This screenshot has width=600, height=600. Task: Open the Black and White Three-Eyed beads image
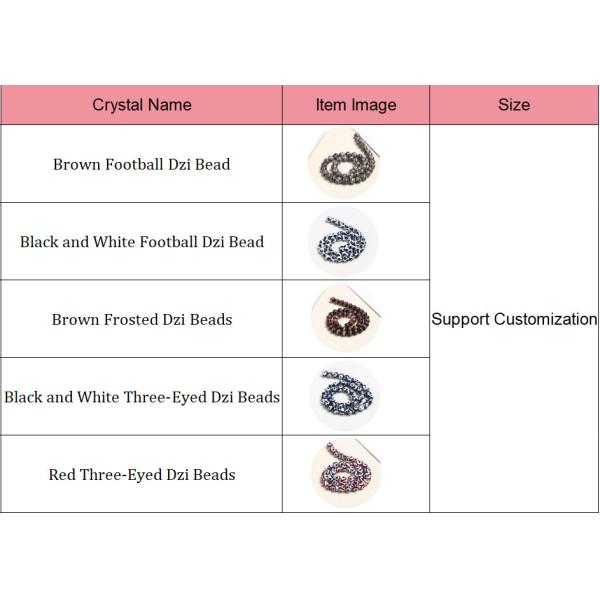345,396
